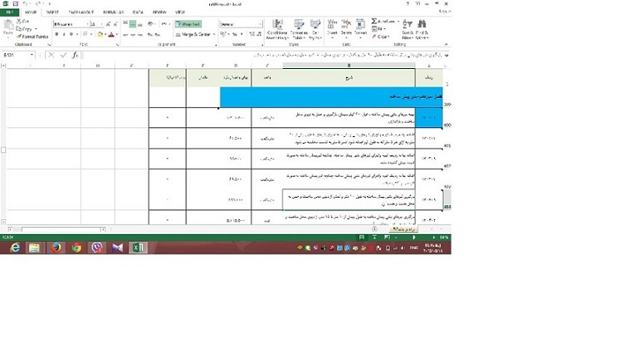Open Find & Select binoculars

(x=422, y=29)
